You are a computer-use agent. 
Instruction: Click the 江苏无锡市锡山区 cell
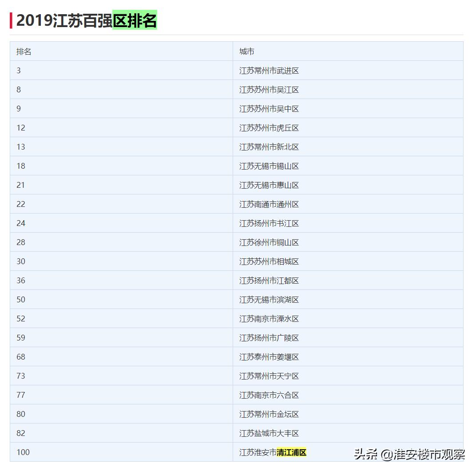pyautogui.click(x=269, y=166)
